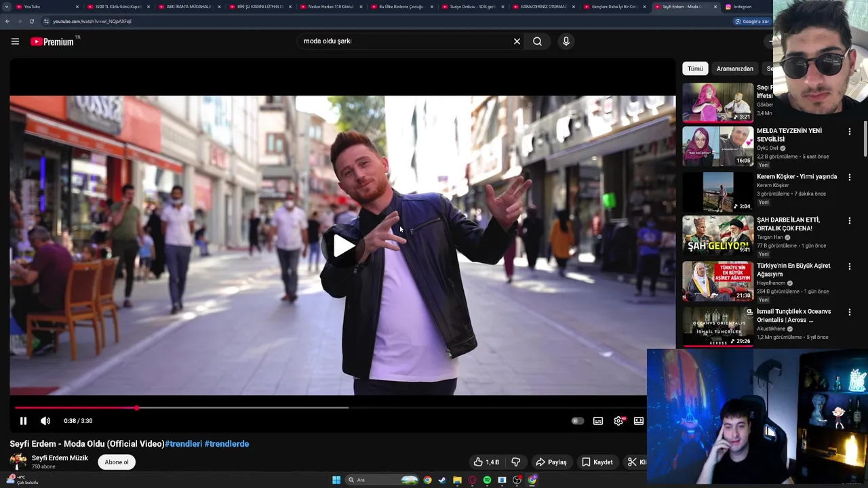
Task: Pause the video with the pause button
Action: [x=23, y=421]
